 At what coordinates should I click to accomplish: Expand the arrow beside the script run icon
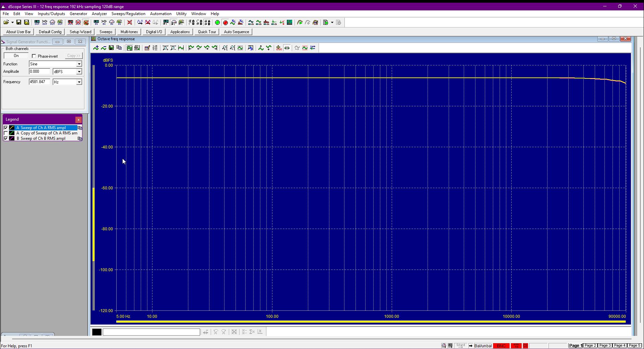[332, 22]
